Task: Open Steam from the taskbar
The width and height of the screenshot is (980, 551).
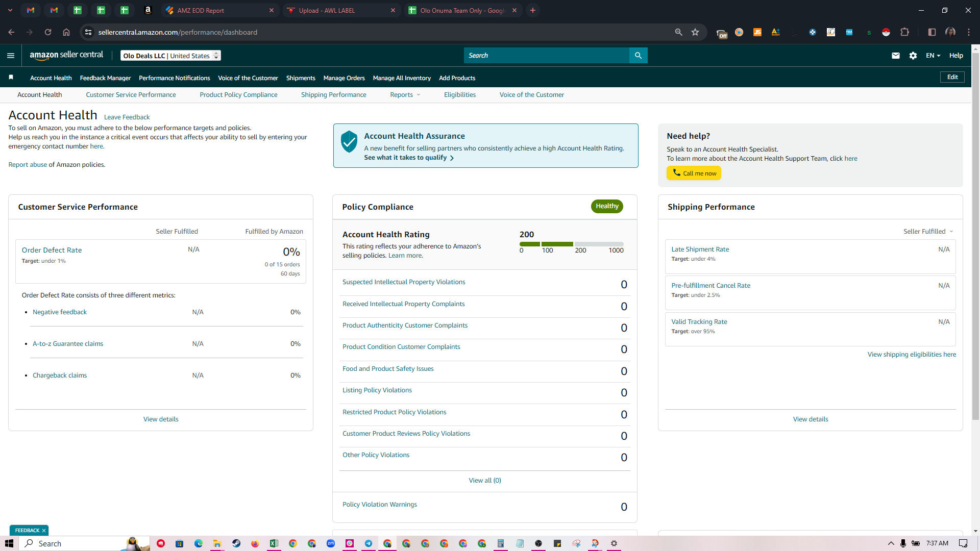Action: 236,543
